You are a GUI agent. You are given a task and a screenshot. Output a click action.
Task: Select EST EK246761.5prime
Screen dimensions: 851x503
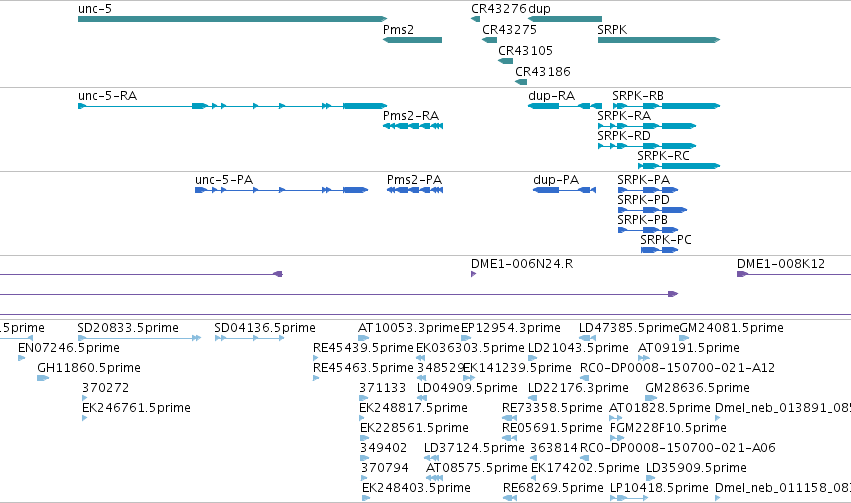84,418
